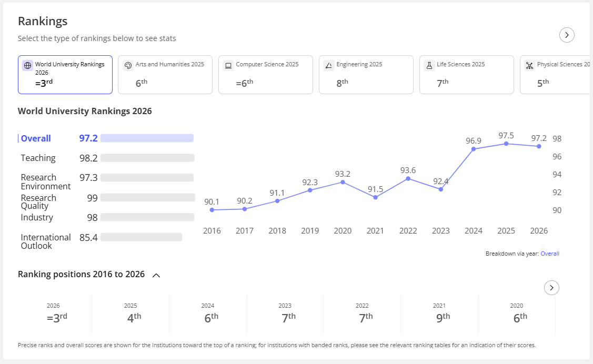Collapse the Ranking positions 2016 to 2026 section
593x364 pixels.
click(156, 275)
